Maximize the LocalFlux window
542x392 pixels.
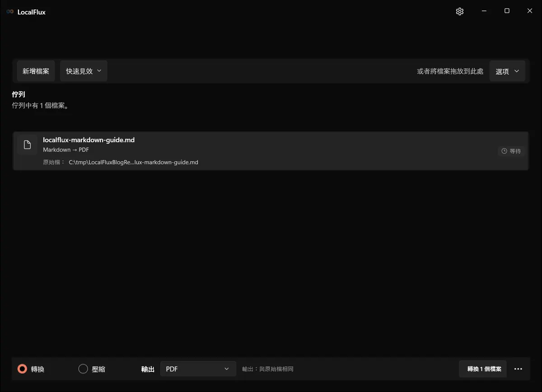[507, 11]
